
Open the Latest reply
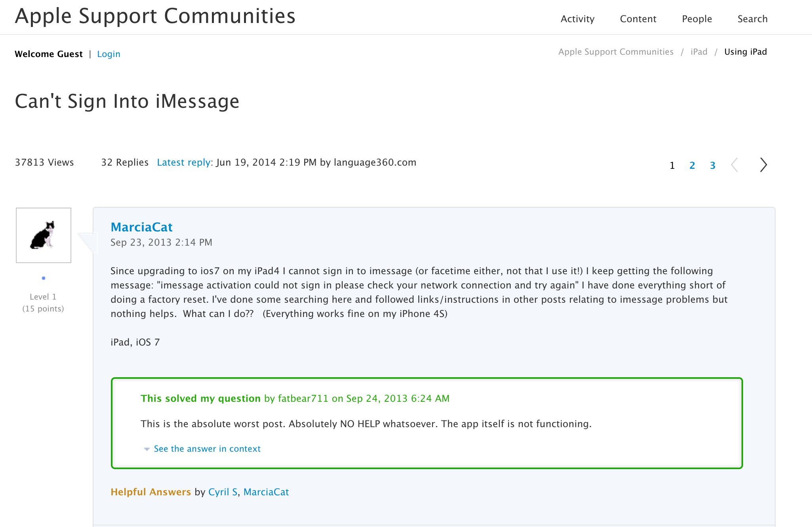click(x=183, y=162)
